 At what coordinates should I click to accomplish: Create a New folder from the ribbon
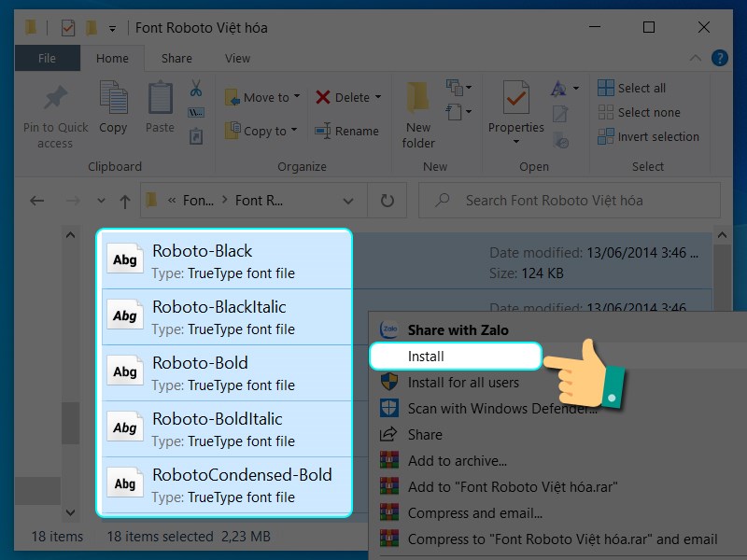(417, 114)
